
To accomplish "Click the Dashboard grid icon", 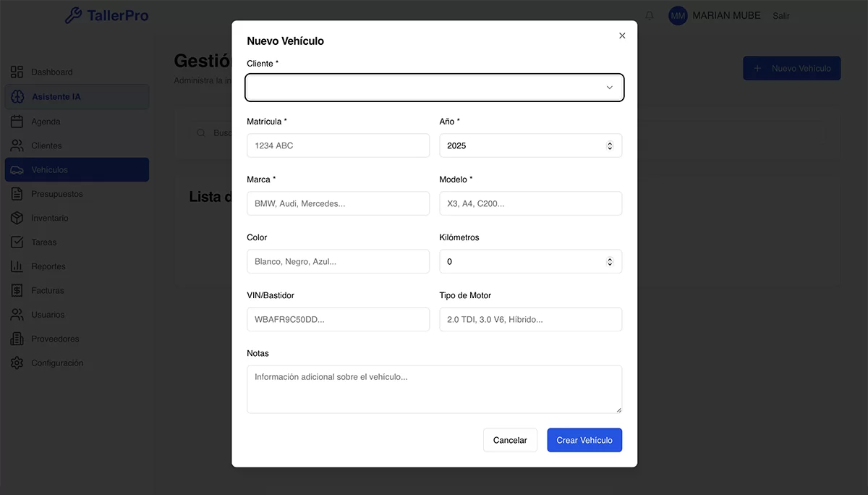I will tap(17, 72).
